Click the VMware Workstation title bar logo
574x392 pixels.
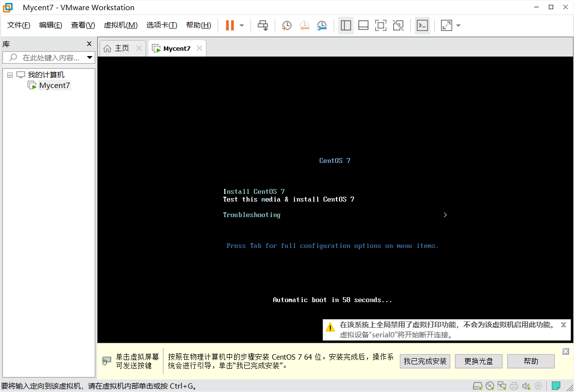pos(8,7)
